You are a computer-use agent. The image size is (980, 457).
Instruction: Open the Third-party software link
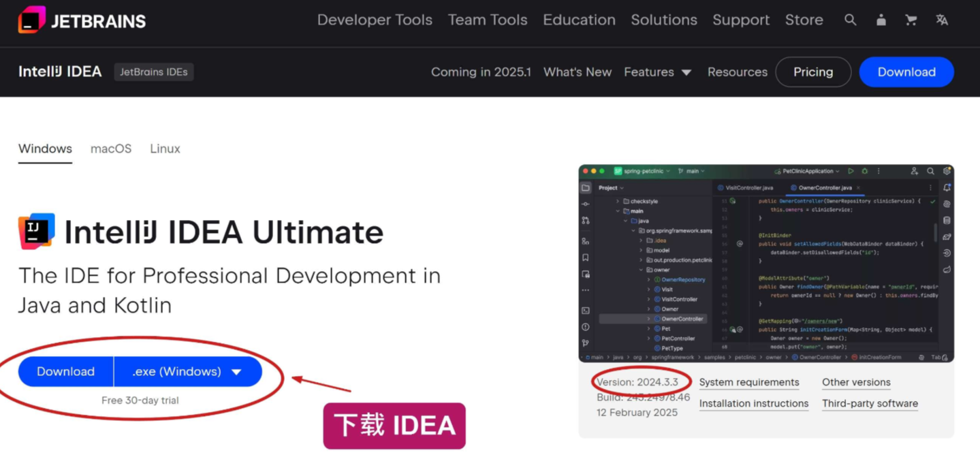870,403
